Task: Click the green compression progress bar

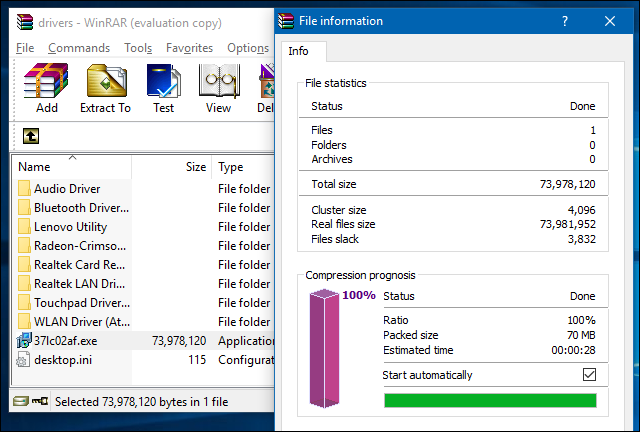Action: click(490, 401)
